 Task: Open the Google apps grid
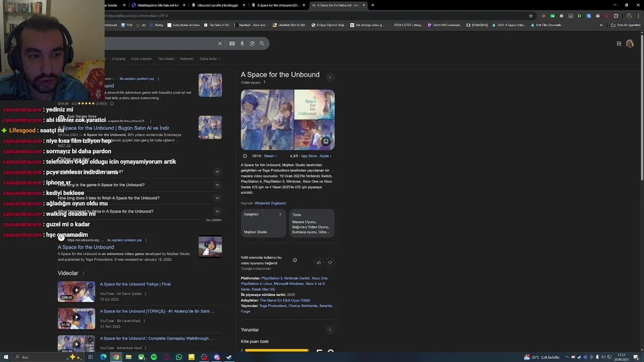pyautogui.click(x=619, y=44)
